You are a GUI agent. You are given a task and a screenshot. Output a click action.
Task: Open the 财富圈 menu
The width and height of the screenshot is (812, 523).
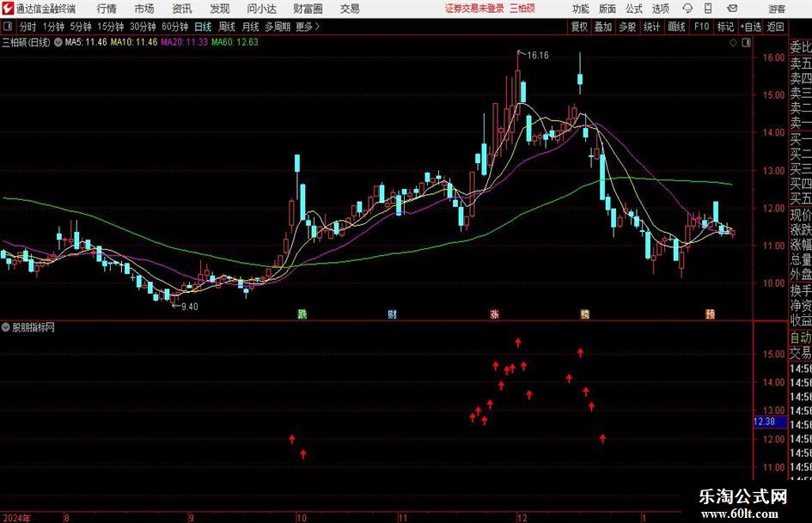[x=308, y=9]
